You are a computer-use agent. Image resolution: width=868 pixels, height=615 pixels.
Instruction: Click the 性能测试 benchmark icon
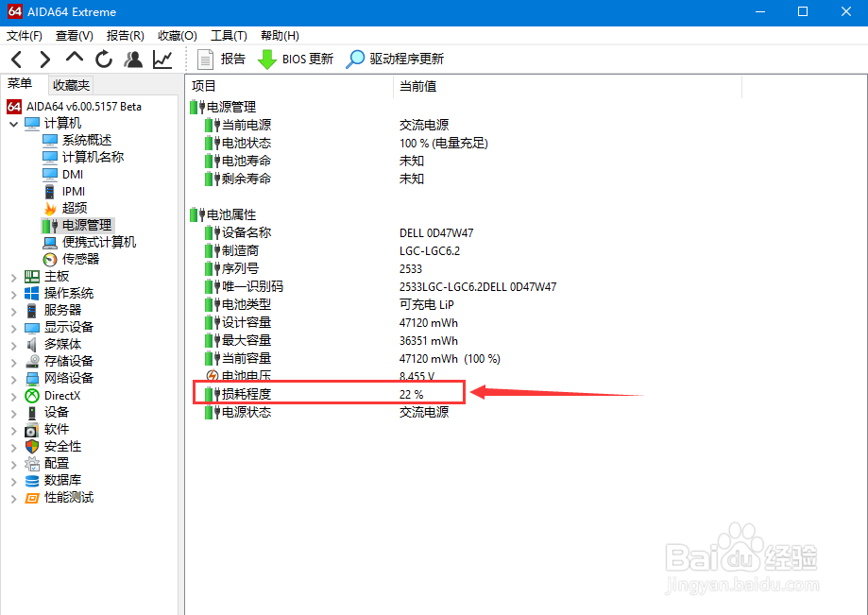tap(32, 498)
